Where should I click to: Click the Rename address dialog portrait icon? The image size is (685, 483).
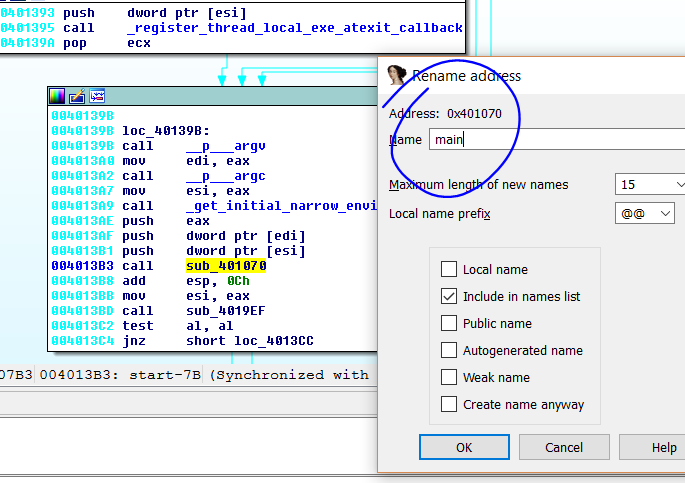click(397, 75)
